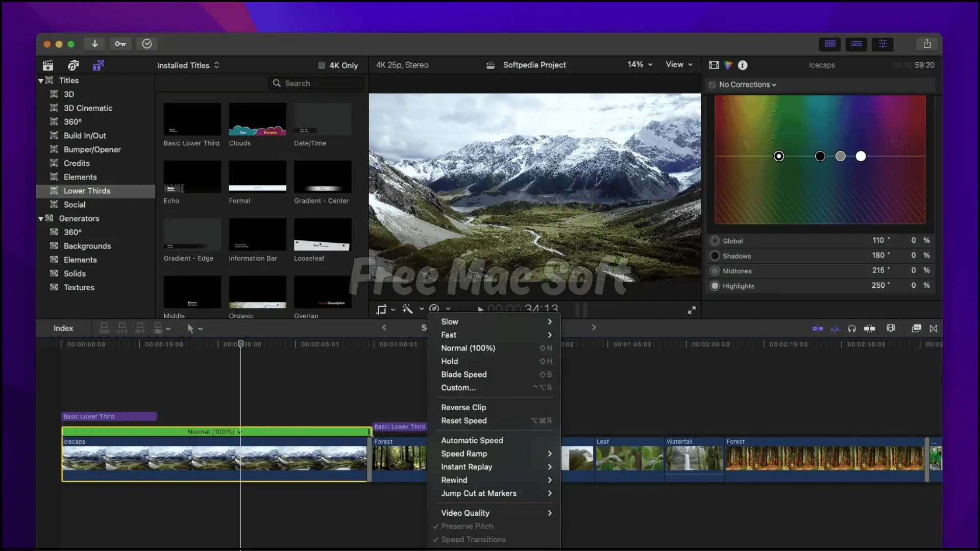The image size is (980, 551).
Task: Open the Installed Titles dropdown
Action: pyautogui.click(x=188, y=65)
